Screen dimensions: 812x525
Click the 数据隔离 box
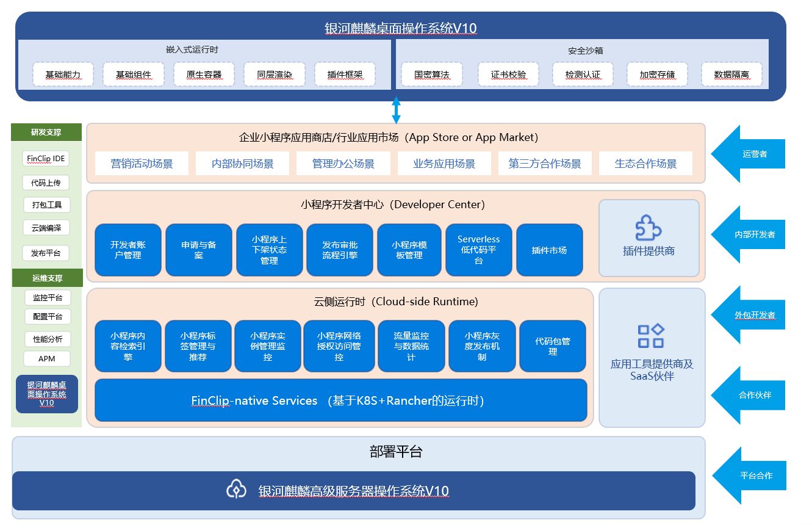pyautogui.click(x=731, y=75)
